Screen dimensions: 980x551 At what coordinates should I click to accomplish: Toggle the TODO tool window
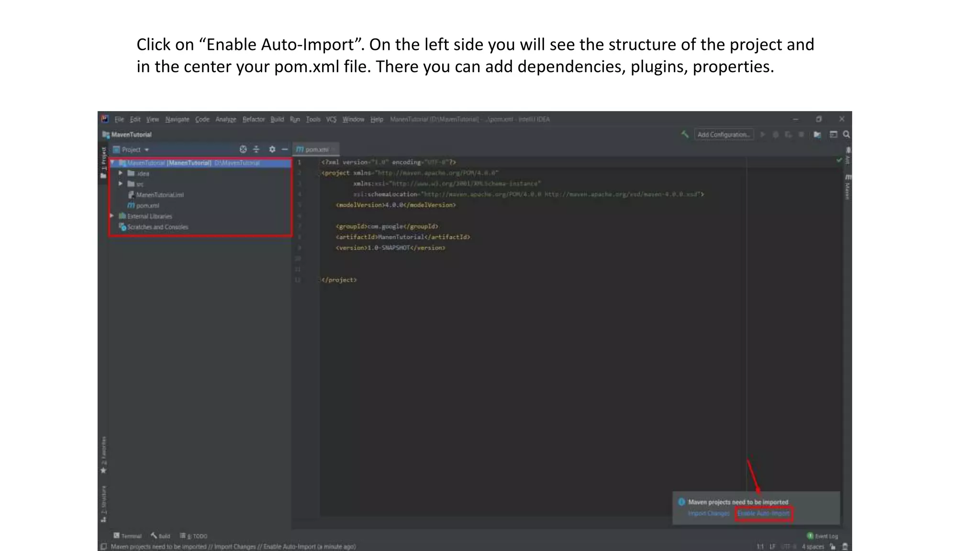tap(194, 536)
